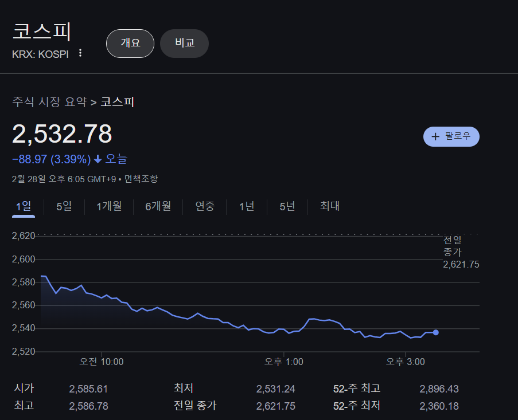The height and width of the screenshot is (420, 518).
Task: Open the 주식 시장 요약 breadcrumb link
Action: [49, 101]
